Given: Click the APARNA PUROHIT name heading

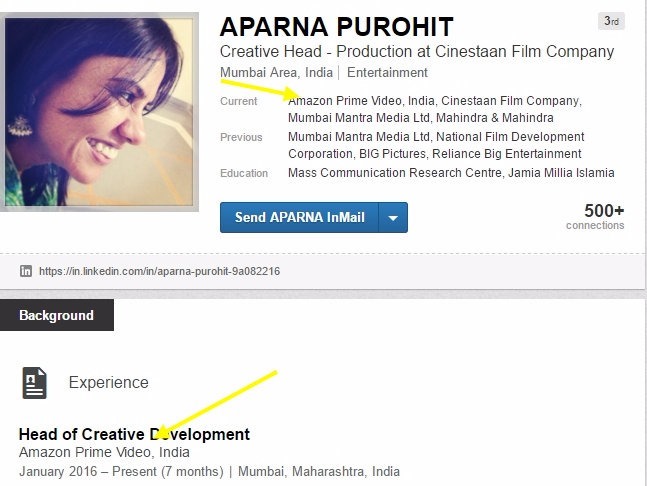Looking at the screenshot, I should click(336, 26).
